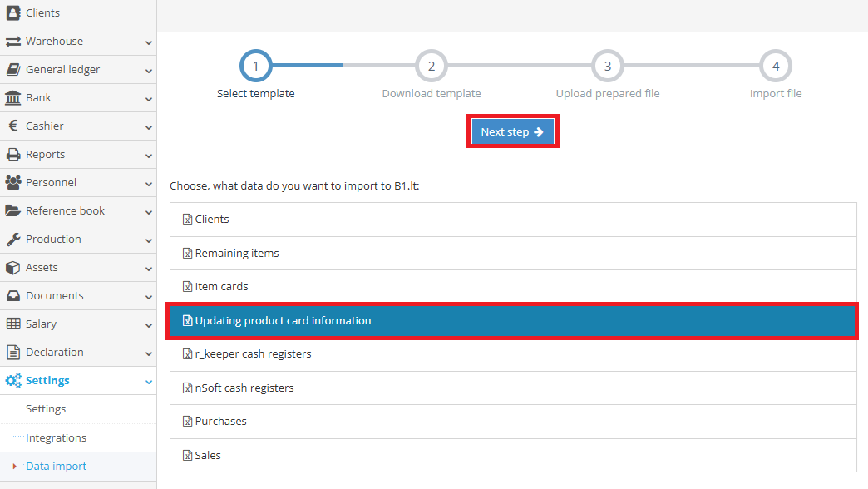The height and width of the screenshot is (489, 868).
Task: Open the Salary table icon
Action: click(x=15, y=324)
